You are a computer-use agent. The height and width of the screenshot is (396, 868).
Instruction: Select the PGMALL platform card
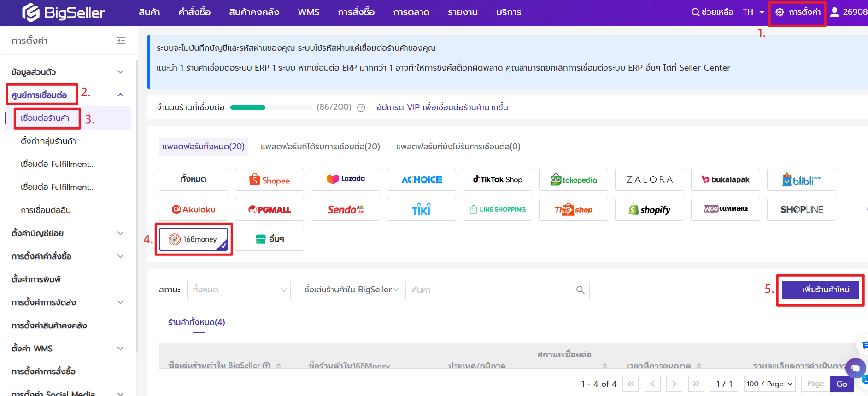(x=270, y=209)
